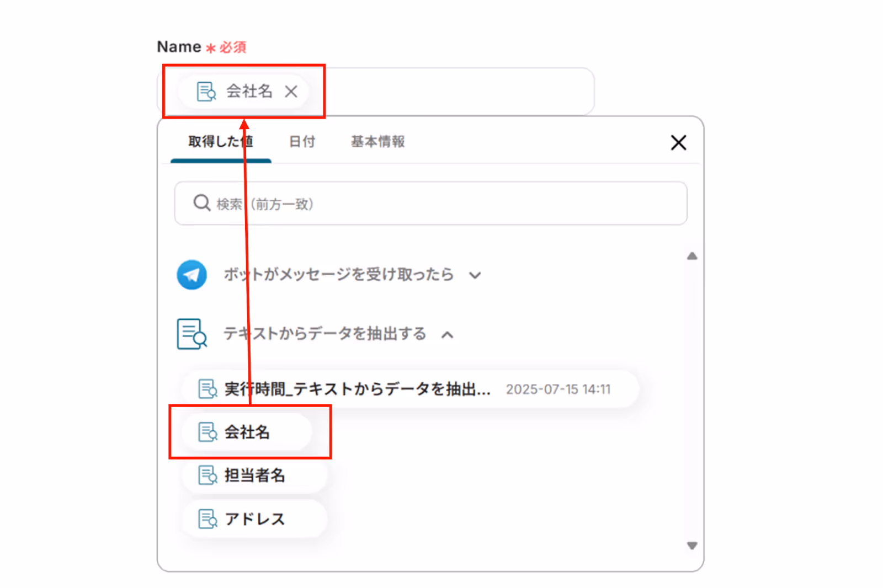Screen dimensions: 883x588
Task: Select 実行時間_テキストからデータを抽出 value
Action: (411, 389)
